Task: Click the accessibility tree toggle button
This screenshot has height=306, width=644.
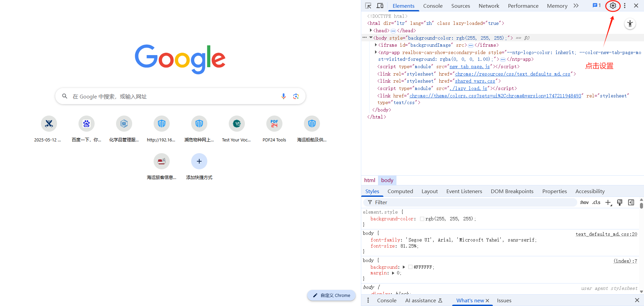Action: pos(630,24)
